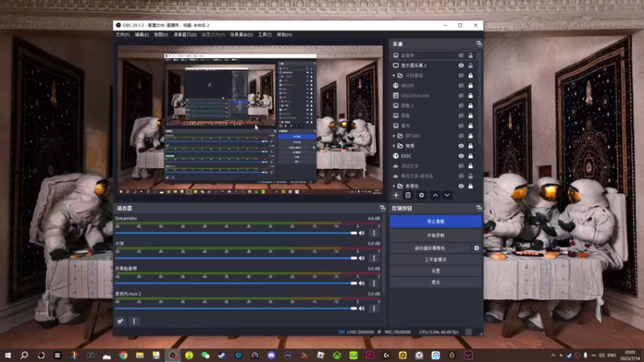This screenshot has height=362, width=644.
Task: Enable Studio Mode button
Action: (x=436, y=259)
